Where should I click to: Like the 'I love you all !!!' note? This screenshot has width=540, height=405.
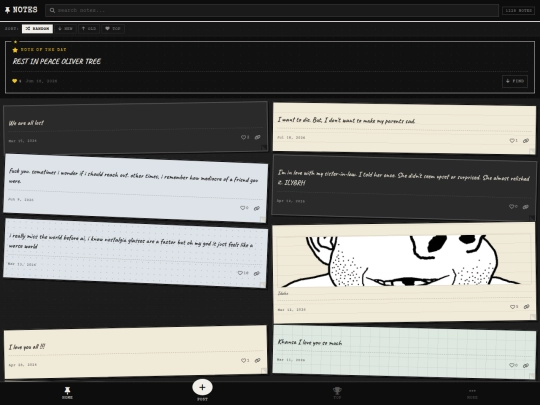click(245, 360)
